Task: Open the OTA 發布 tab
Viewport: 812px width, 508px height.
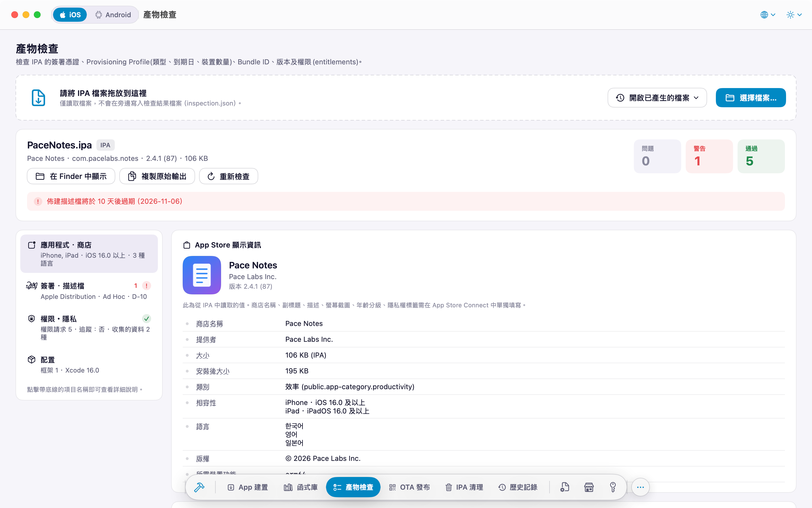Action: pyautogui.click(x=409, y=487)
